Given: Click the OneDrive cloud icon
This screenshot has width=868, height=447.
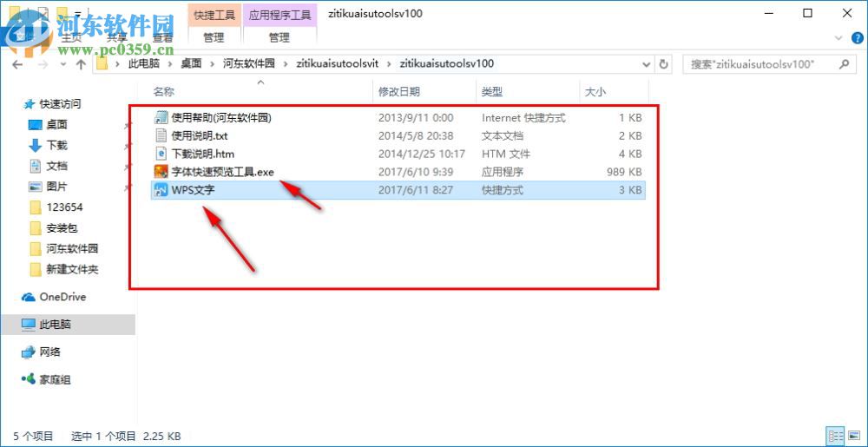Looking at the screenshot, I should 29,297.
